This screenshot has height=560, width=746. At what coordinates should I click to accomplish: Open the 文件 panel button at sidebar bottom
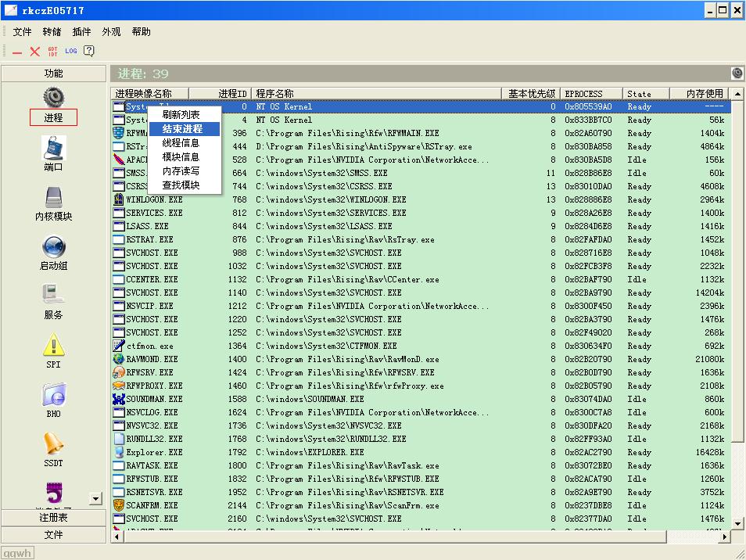(53, 535)
